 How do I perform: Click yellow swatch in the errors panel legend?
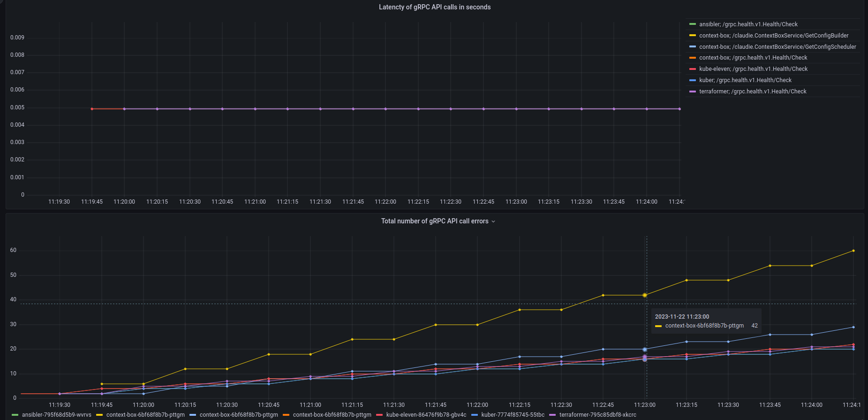tap(99, 415)
